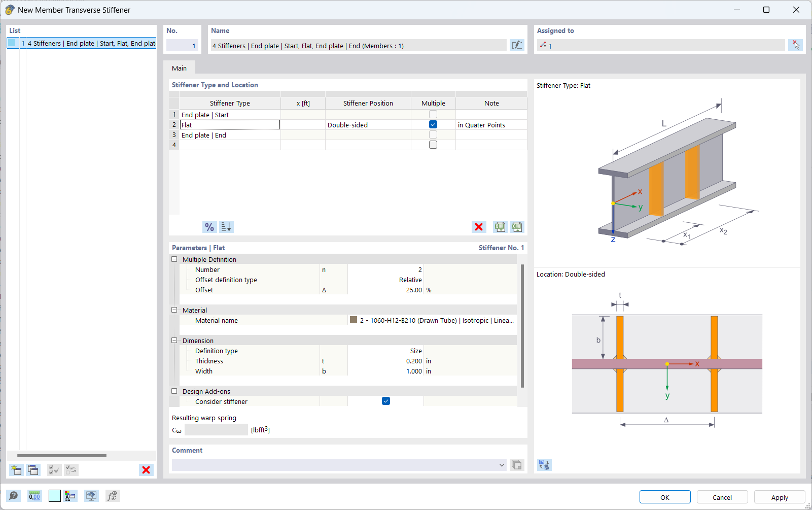The height and width of the screenshot is (510, 812).
Task: Toggle Multiple checkbox for End plate End row
Action: 433,135
